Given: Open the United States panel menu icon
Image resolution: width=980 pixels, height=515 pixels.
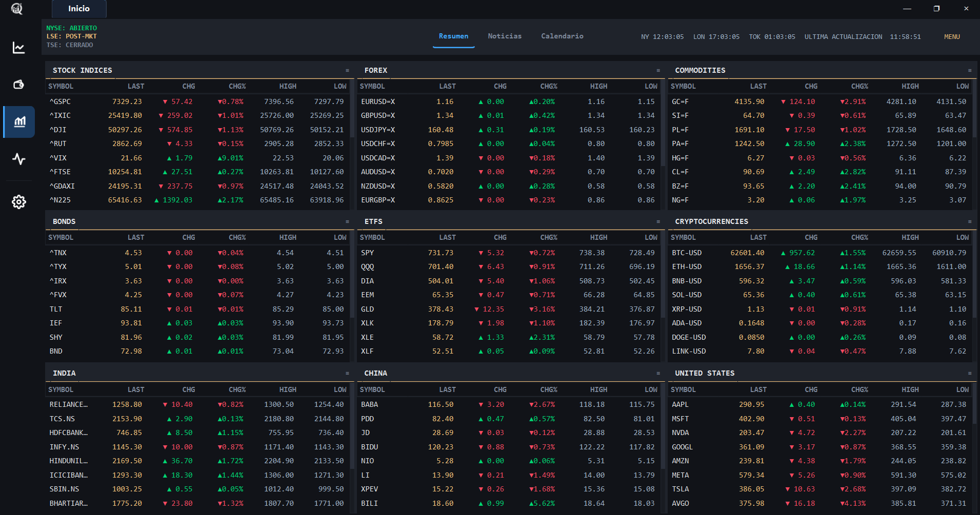Looking at the screenshot, I should tap(970, 373).
